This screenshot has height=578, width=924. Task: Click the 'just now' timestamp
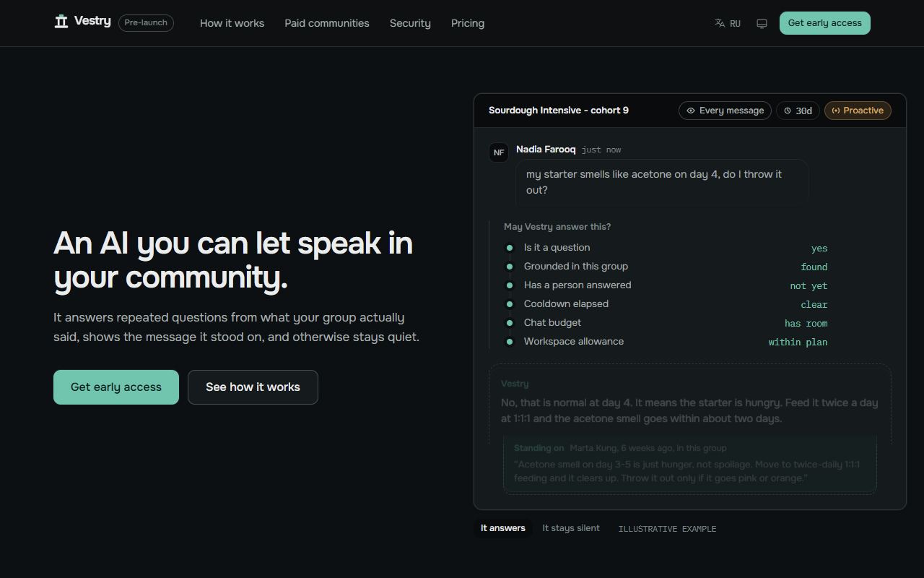[601, 150]
